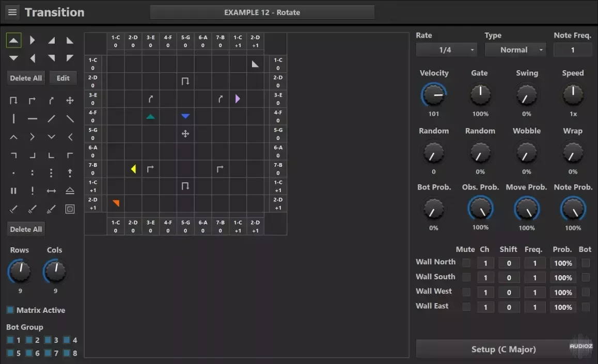Screen dimensions: 598x364
Task: Select the three-dot vertical obstacle
Action: pyautogui.click(x=51, y=173)
